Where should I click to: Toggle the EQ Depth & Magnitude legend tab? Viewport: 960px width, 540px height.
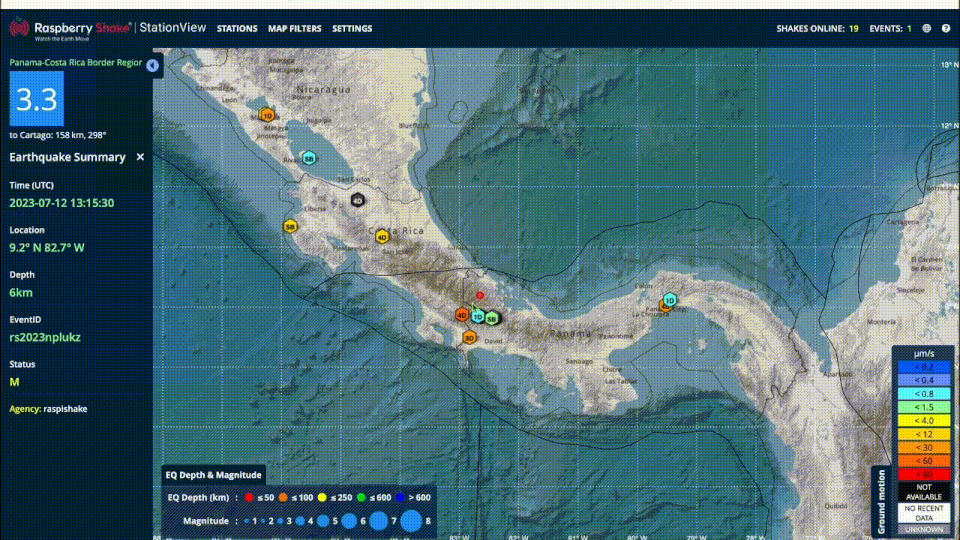pos(213,475)
